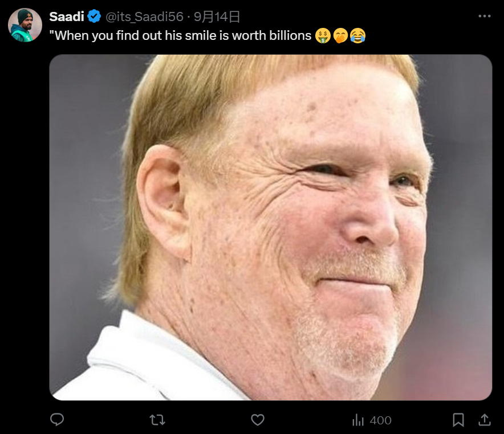Like the post with the heart icon
504x434 pixels.
(258, 420)
